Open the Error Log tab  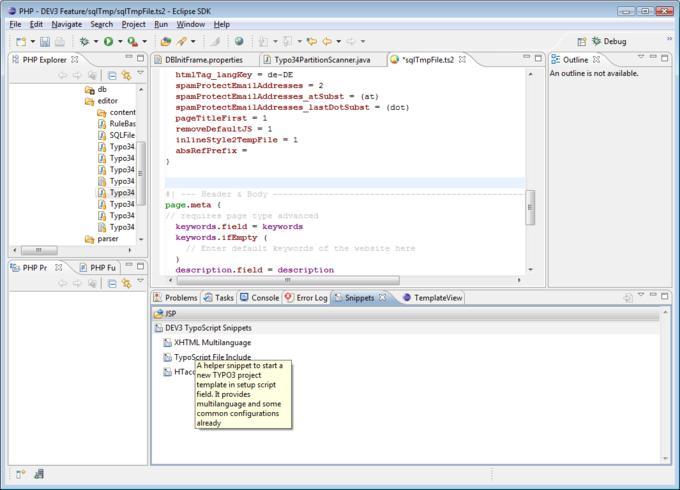pos(306,298)
